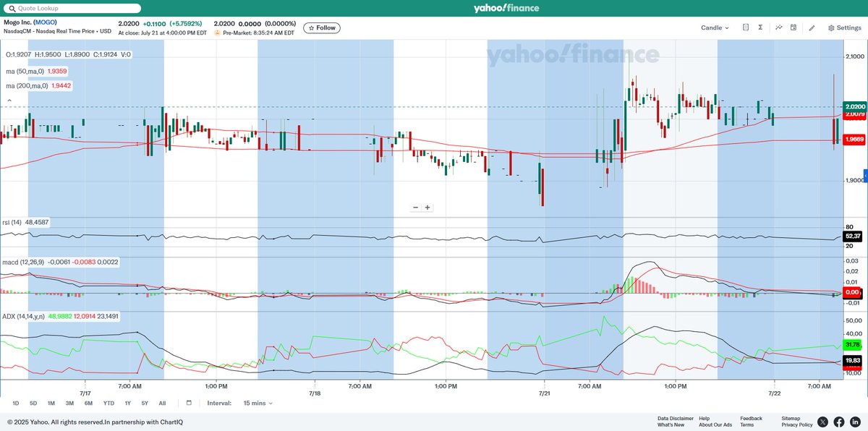Select the 1Y range
The width and height of the screenshot is (868, 431).
(127, 403)
